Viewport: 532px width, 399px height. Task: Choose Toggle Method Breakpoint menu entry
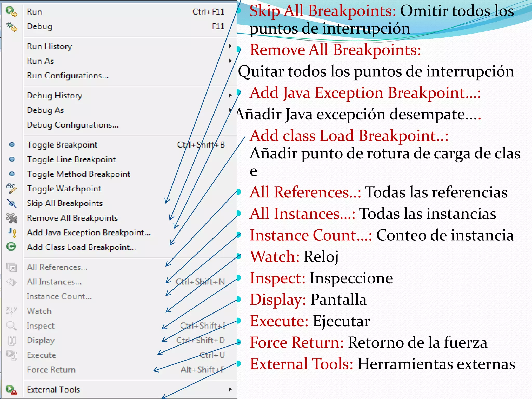coord(78,174)
